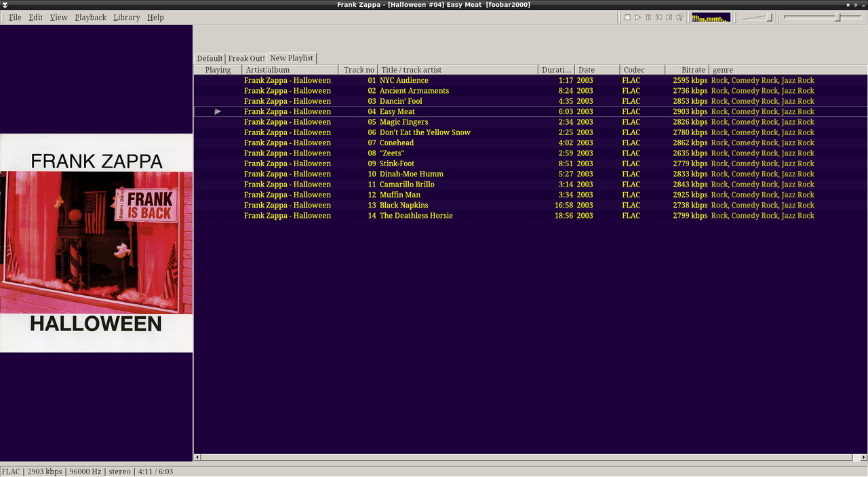Click the spectrum visualizer in toolbar
This screenshot has height=477, width=868.
[711, 17]
